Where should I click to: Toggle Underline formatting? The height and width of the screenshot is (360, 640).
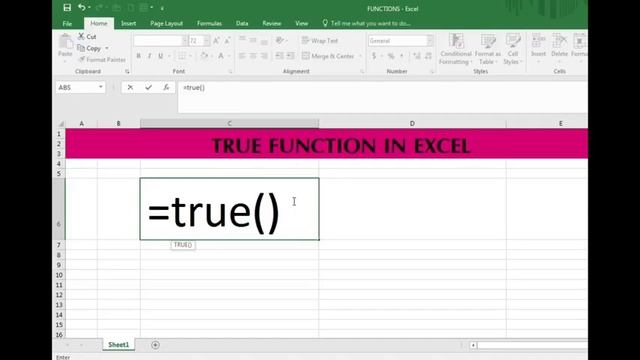click(x=161, y=56)
